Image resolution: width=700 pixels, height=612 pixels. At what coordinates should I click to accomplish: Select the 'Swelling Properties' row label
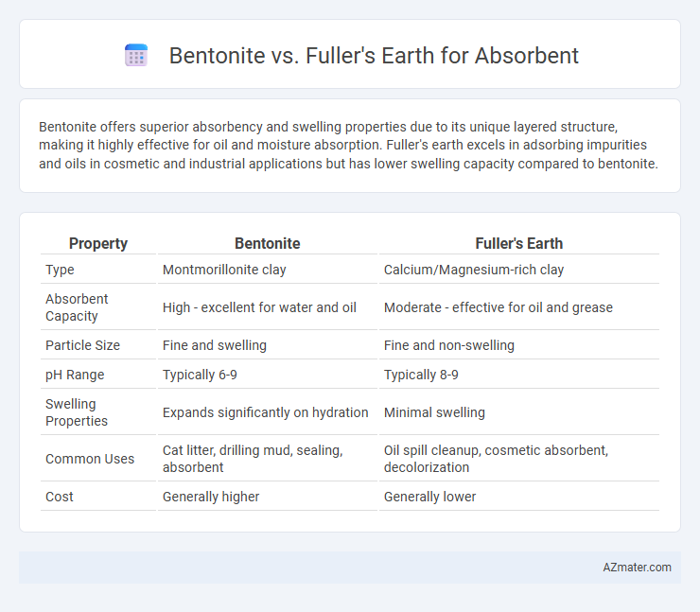click(x=77, y=412)
